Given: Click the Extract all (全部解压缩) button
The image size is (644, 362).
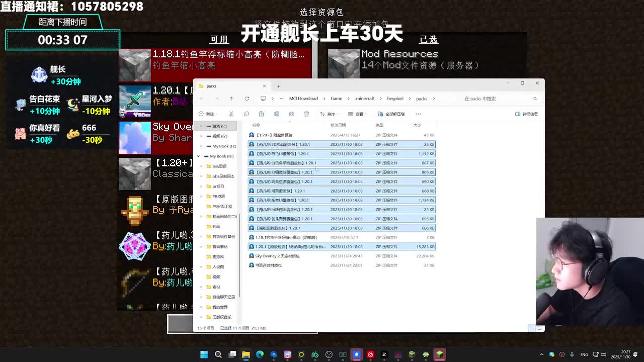Looking at the screenshot, I should [391, 114].
